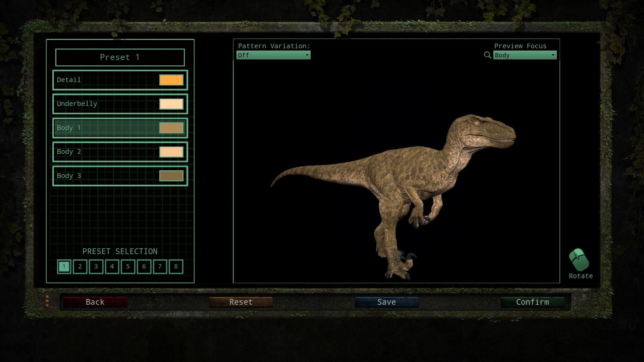Open the orange Detail color swatch
This screenshot has height=362, width=644.
tap(171, 80)
